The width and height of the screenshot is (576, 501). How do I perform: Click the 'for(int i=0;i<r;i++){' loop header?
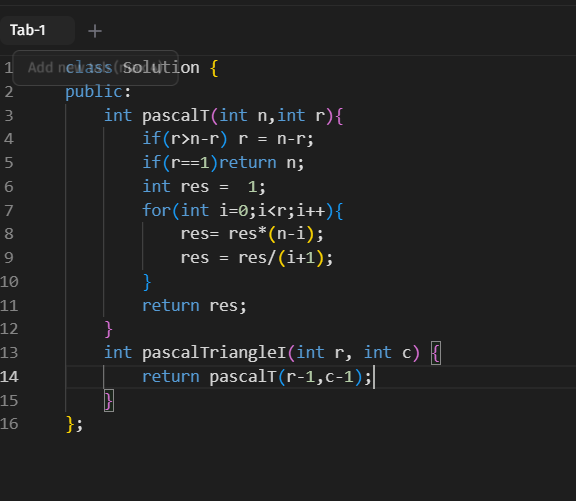(x=243, y=211)
